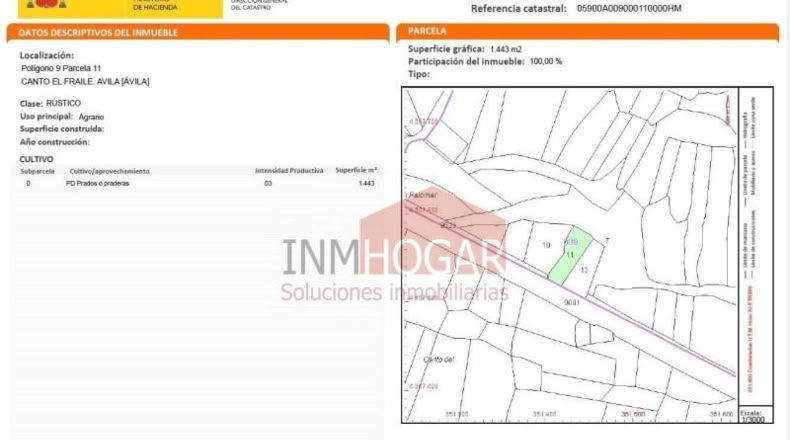Click parcel number 12 on the map
The width and height of the screenshot is (790, 440).
click(584, 270)
